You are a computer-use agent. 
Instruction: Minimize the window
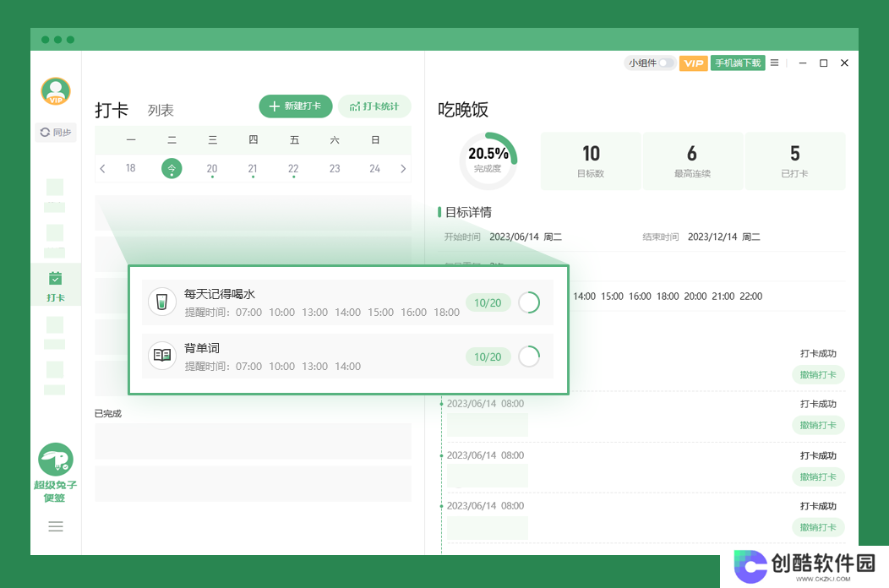point(803,63)
